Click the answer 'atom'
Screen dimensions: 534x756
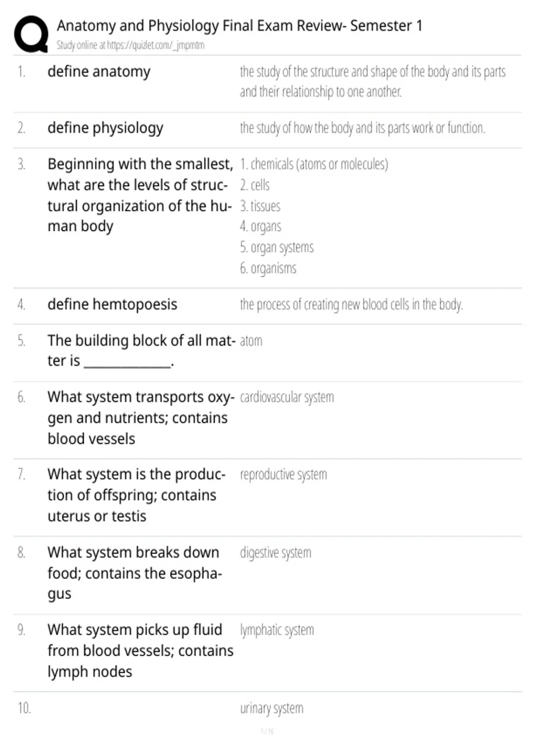pos(251,341)
